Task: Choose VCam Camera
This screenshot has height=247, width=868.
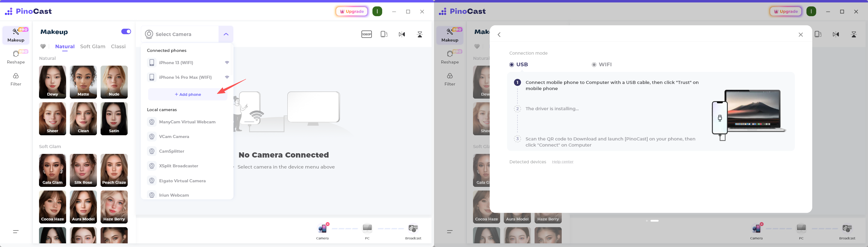Action: [x=187, y=137]
